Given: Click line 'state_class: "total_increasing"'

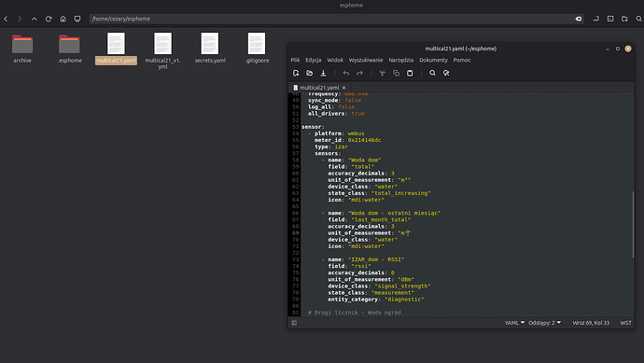Looking at the screenshot, I should [x=379, y=193].
